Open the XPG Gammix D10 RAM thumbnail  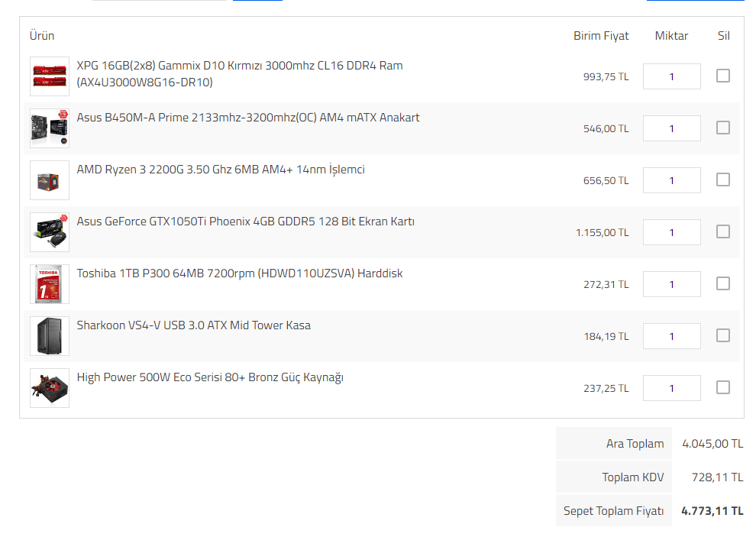(50, 76)
